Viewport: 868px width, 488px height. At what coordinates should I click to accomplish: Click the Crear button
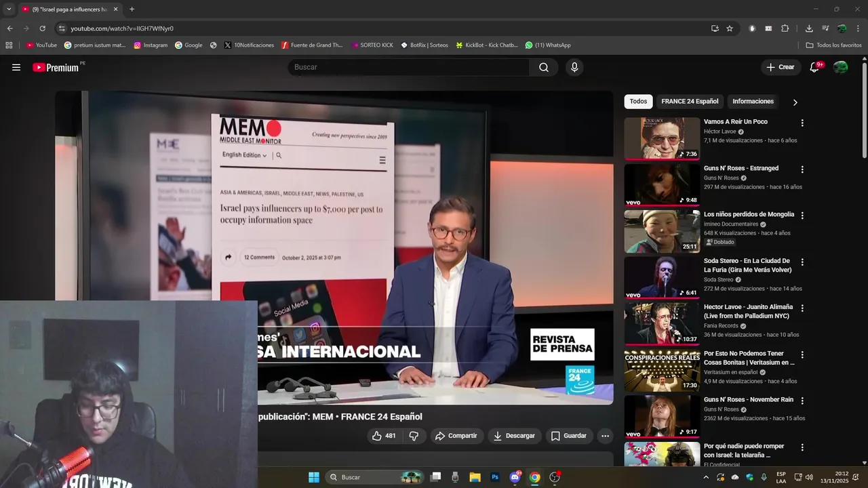[781, 67]
